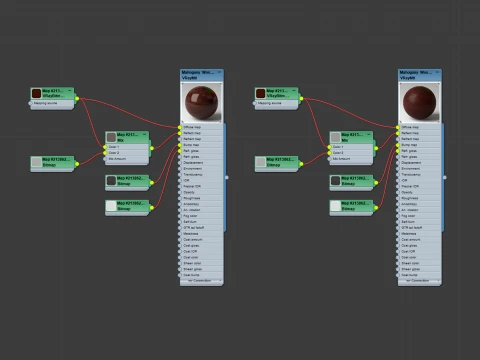Click the left Mix node's Mix Amount socket
Image resolution: width=480 pixels, height=360 pixels.
(105, 159)
